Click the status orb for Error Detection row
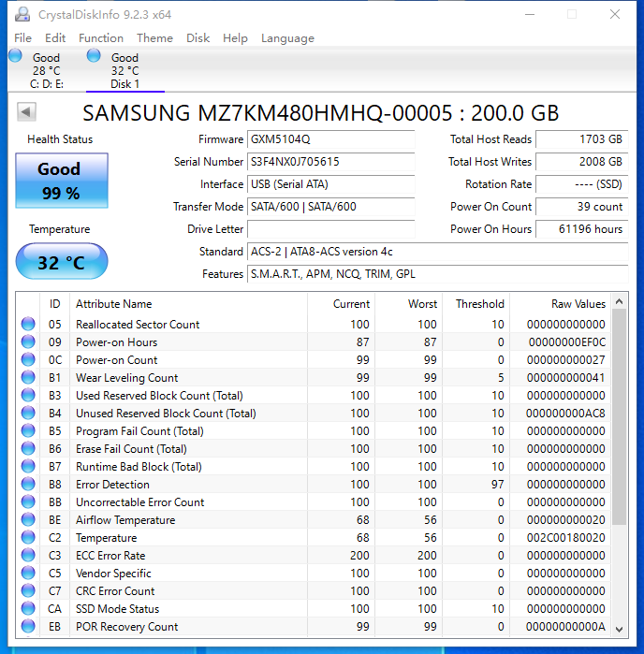This screenshot has width=644, height=654. point(28,485)
